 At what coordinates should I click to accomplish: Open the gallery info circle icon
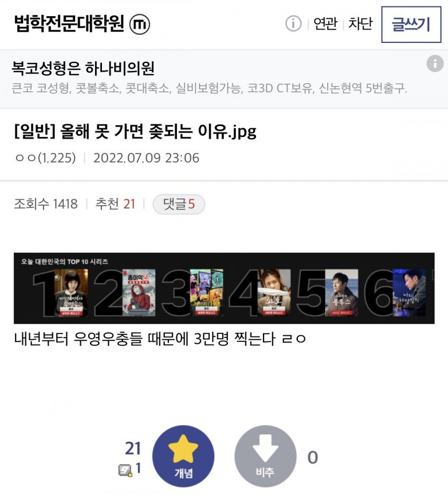coord(293,24)
